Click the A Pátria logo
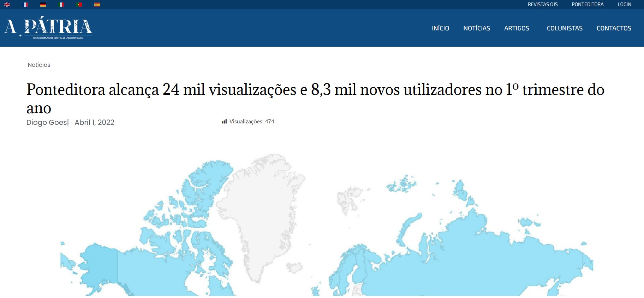This screenshot has width=644, height=298. [x=48, y=28]
